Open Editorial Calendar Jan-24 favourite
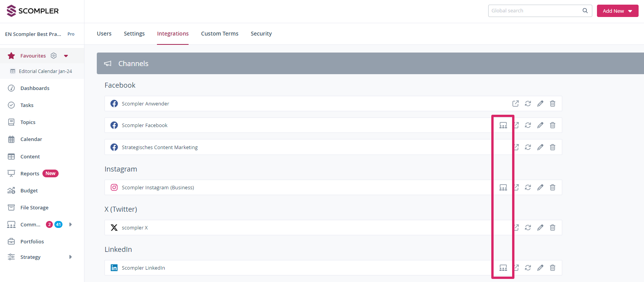This screenshot has height=282, width=644. [45, 71]
